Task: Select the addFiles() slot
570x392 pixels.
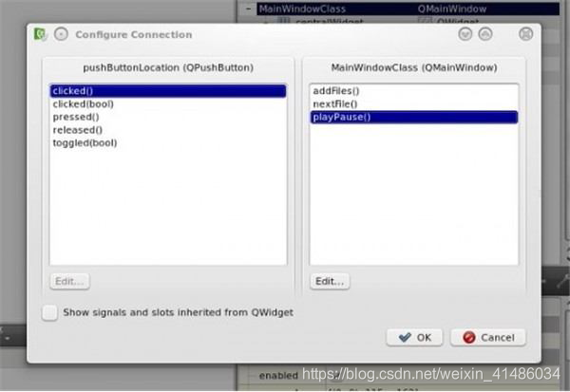Action: pos(414,91)
